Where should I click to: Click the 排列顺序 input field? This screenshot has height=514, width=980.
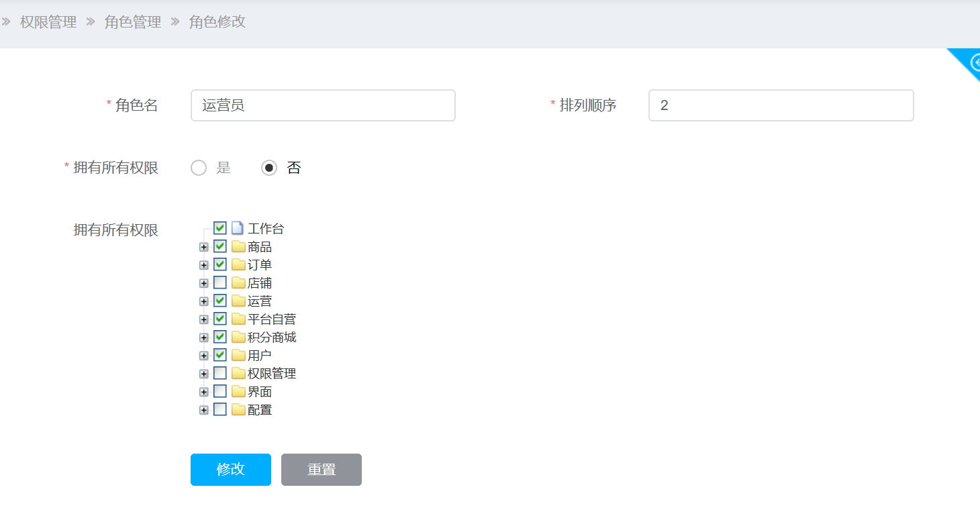tap(781, 105)
